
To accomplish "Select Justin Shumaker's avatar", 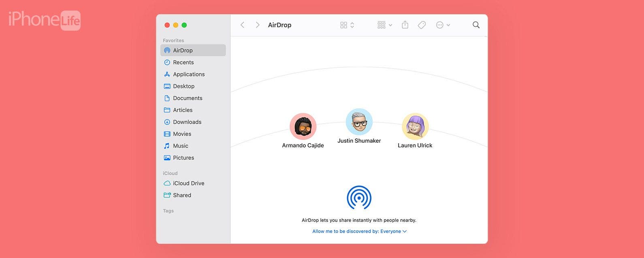I will point(359,122).
